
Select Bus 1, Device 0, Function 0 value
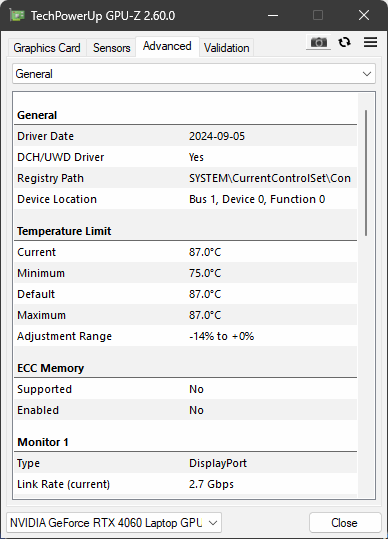(257, 199)
